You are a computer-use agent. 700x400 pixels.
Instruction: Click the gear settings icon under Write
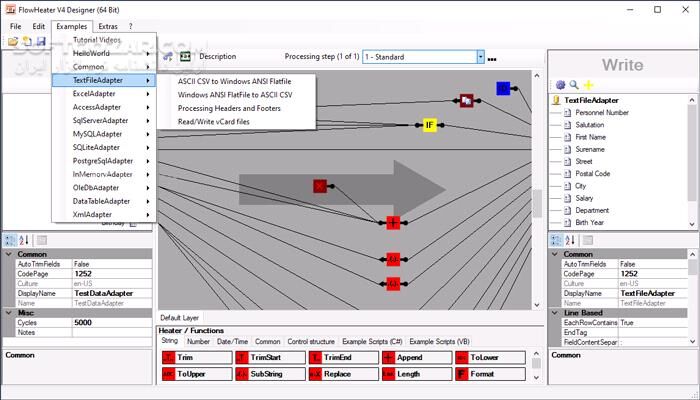[x=560, y=85]
